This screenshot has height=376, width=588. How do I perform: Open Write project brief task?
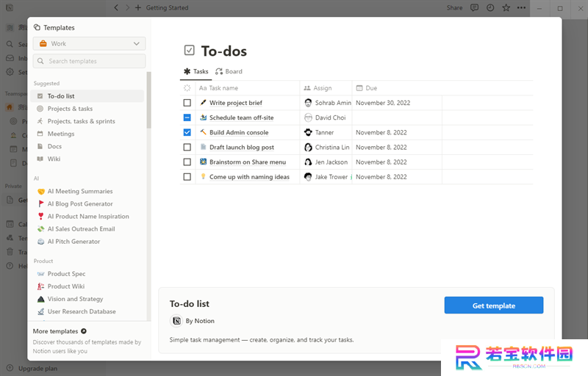pos(236,103)
